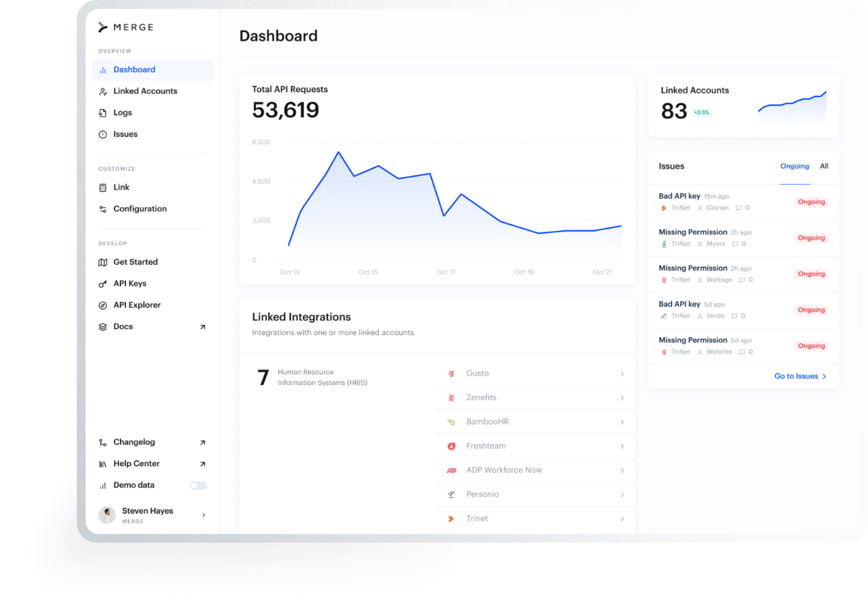Open Trinet row chevron

click(622, 519)
